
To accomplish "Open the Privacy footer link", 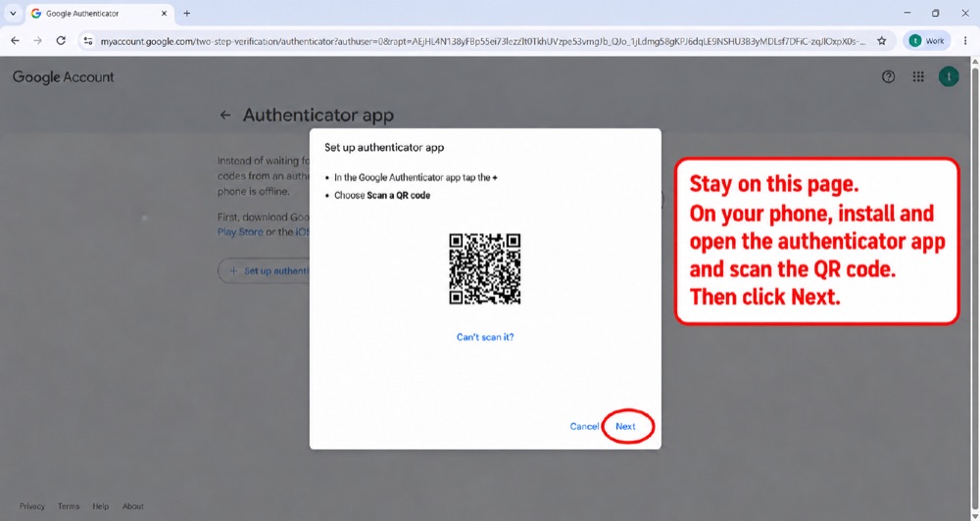I will 32,506.
